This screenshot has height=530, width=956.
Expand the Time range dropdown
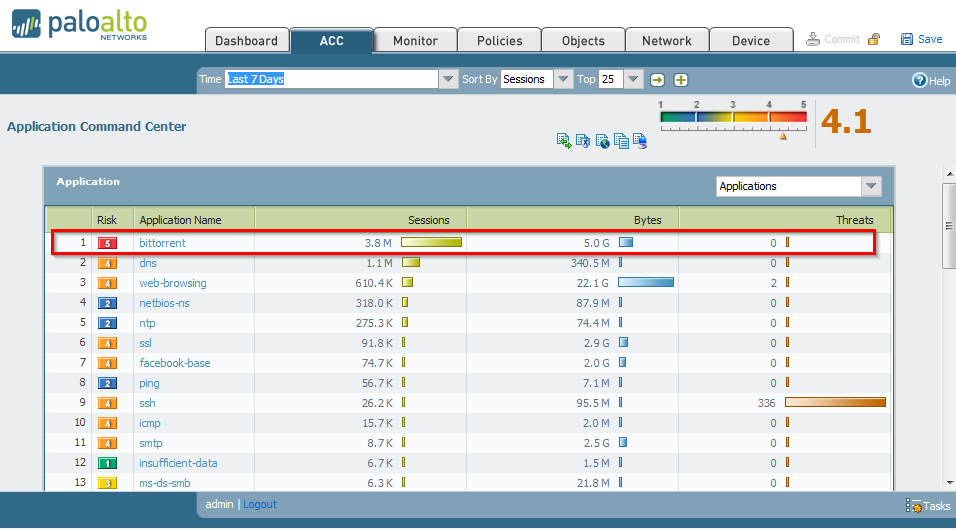(448, 79)
